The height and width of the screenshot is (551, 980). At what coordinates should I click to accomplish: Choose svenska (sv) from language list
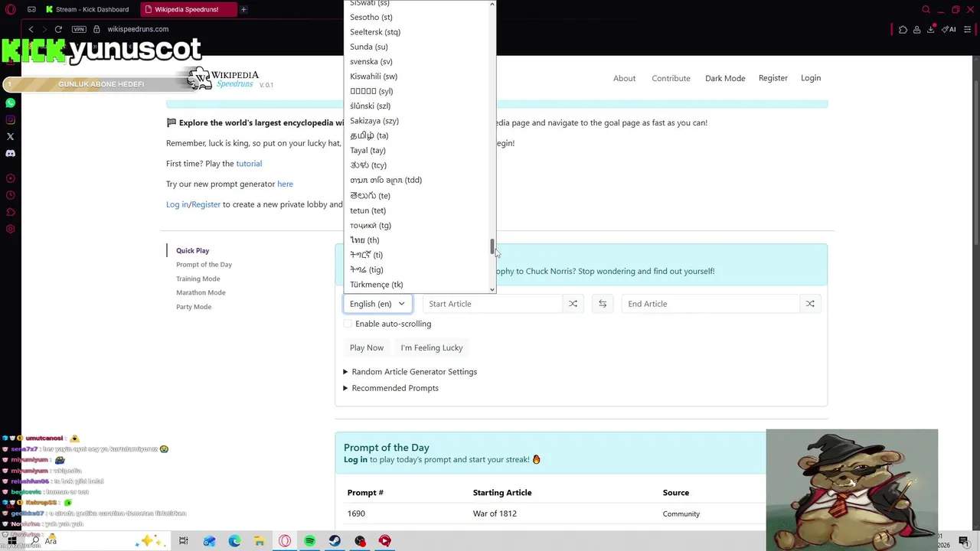tap(371, 61)
